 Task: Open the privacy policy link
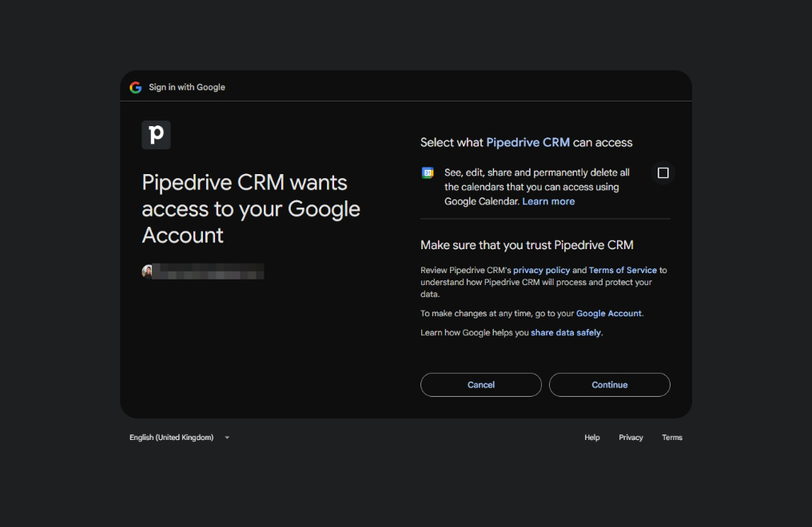pos(541,270)
